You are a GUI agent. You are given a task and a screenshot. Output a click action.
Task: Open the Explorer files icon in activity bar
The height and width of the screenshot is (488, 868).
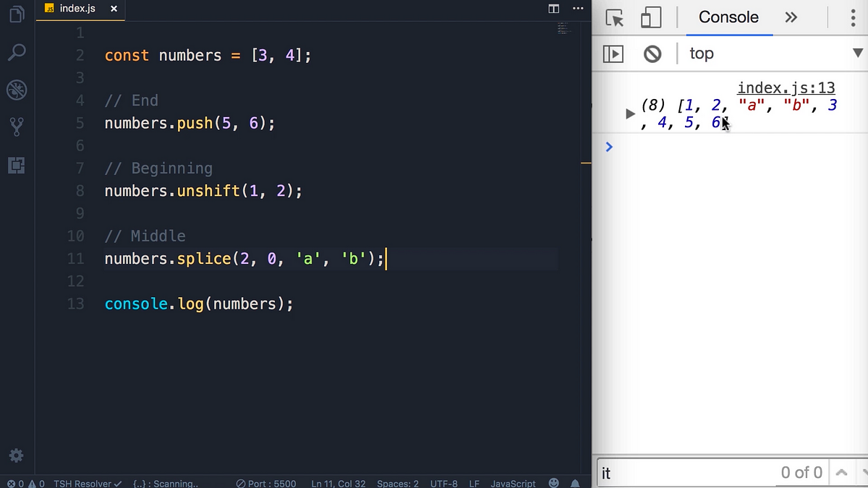17,13
